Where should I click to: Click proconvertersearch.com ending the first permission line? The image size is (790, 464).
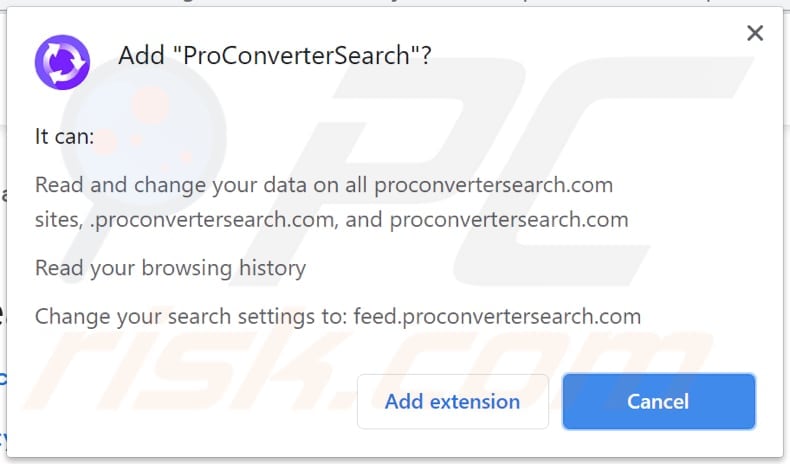[x=494, y=185]
